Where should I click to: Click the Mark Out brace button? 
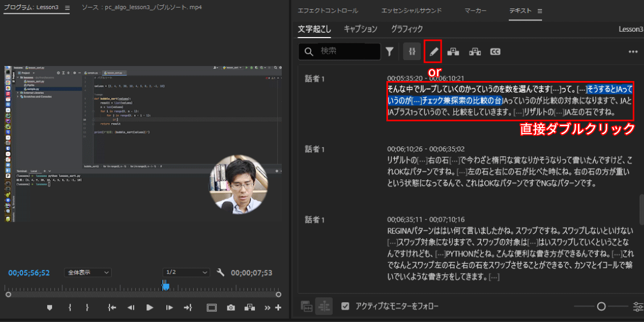tap(87, 308)
